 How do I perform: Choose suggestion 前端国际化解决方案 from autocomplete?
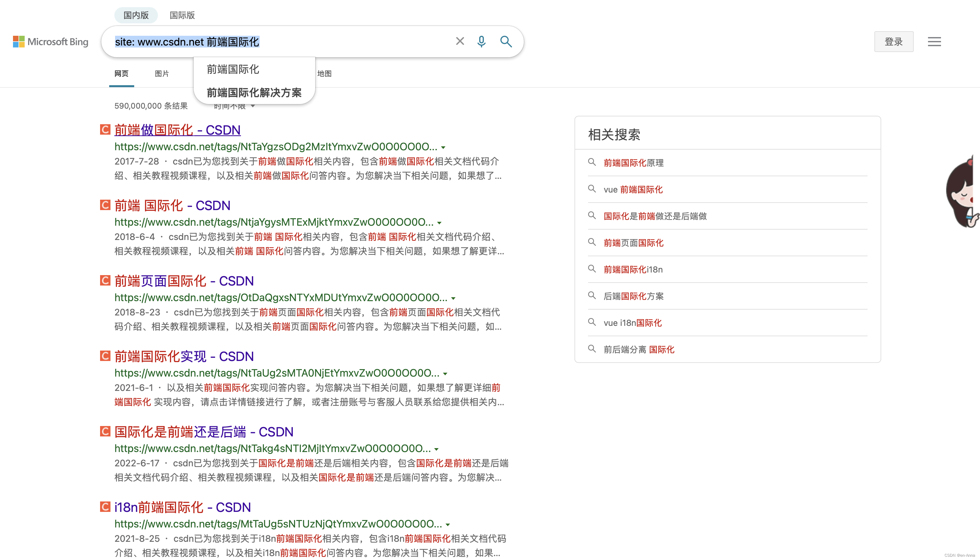tap(254, 93)
